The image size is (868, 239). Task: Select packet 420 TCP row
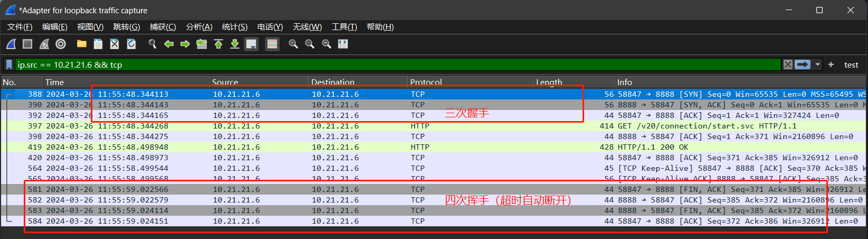433,158
